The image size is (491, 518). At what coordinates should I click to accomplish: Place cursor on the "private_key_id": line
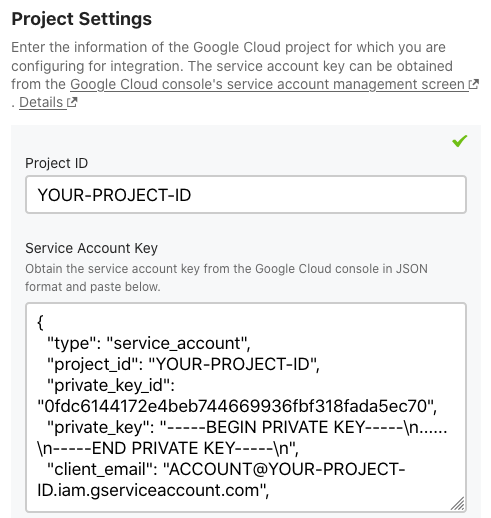(x=111, y=385)
